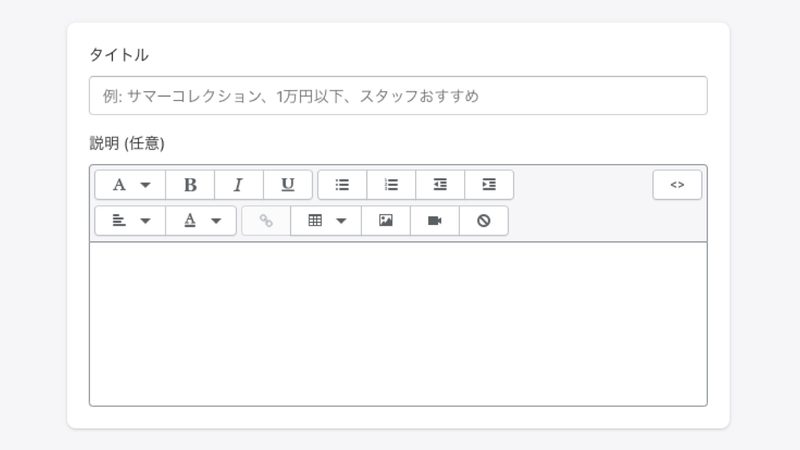Insert an image
The height and width of the screenshot is (450, 800).
pyautogui.click(x=386, y=221)
